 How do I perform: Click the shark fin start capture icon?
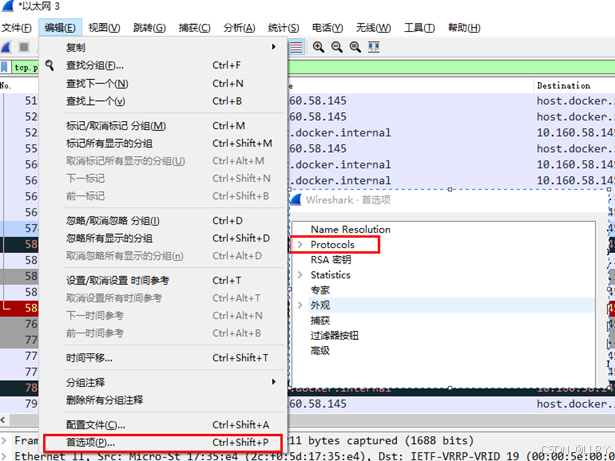[x=5, y=47]
